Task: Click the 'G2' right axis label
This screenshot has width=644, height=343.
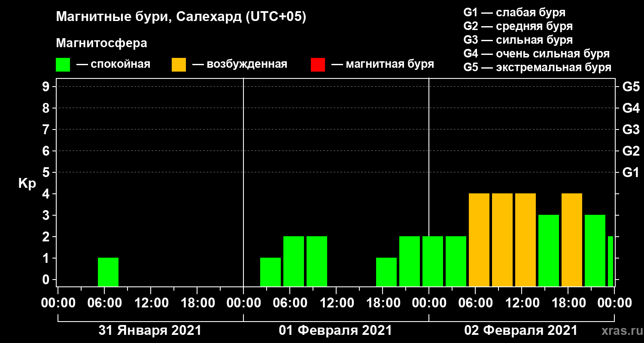Action: point(631,151)
